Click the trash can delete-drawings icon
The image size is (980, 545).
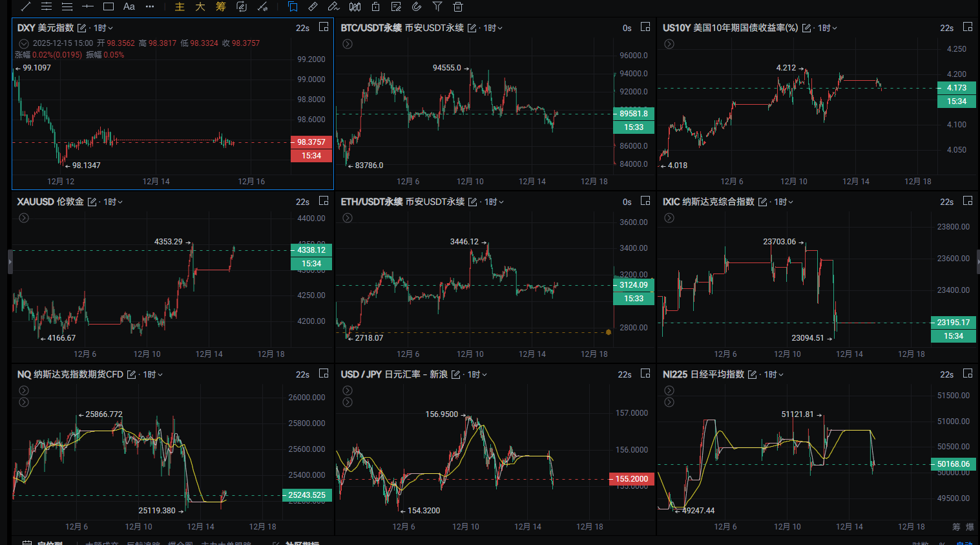[458, 6]
